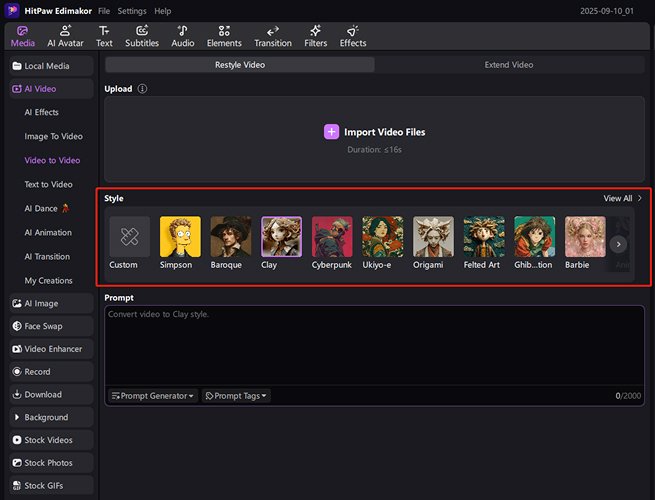Viewport: 655px width, 500px height.
Task: Open the Elements panel
Action: tap(224, 36)
